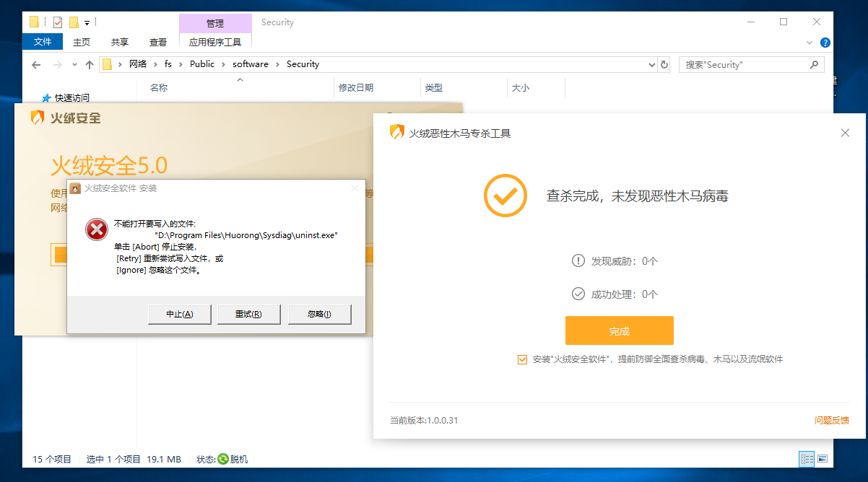
Task: Expand the ribbon with the chevron
Action: click(x=810, y=43)
